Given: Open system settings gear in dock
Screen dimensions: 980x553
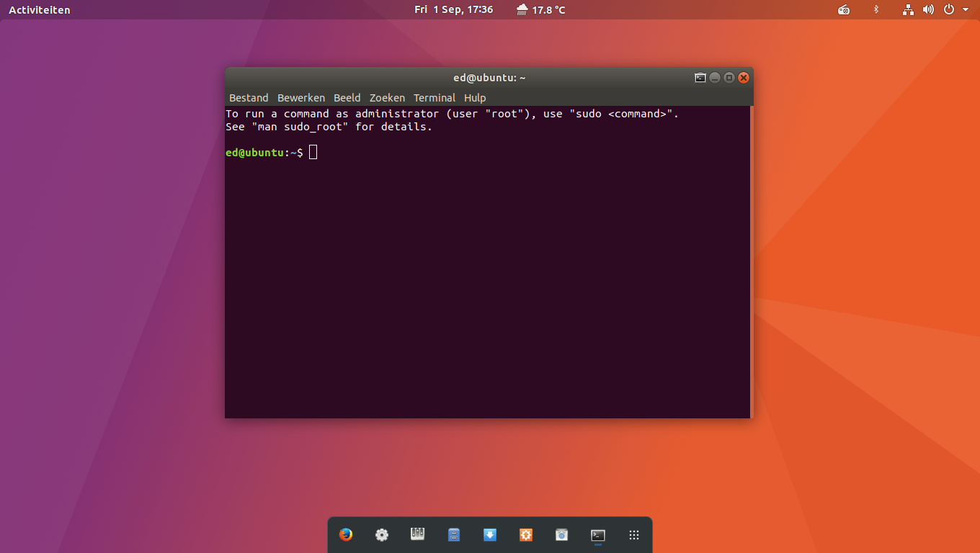Looking at the screenshot, I should (382, 534).
